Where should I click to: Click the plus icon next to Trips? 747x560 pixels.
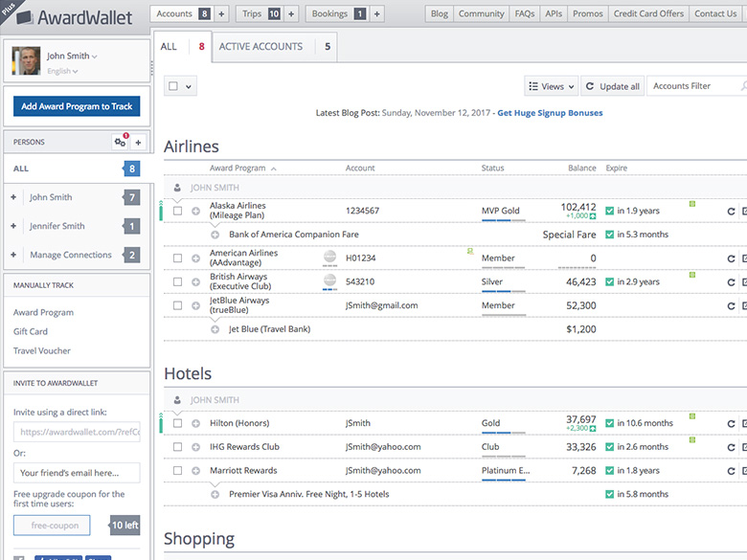(291, 13)
